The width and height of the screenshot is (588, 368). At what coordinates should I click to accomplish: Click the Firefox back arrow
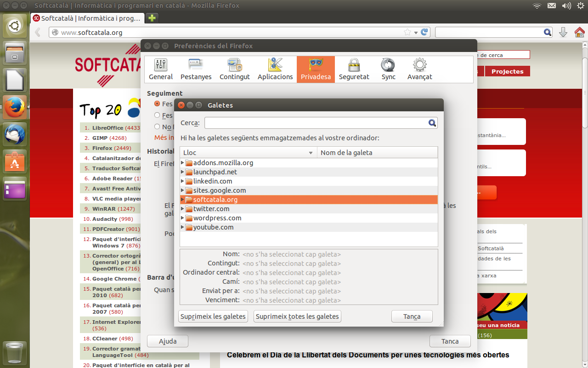tap(39, 32)
